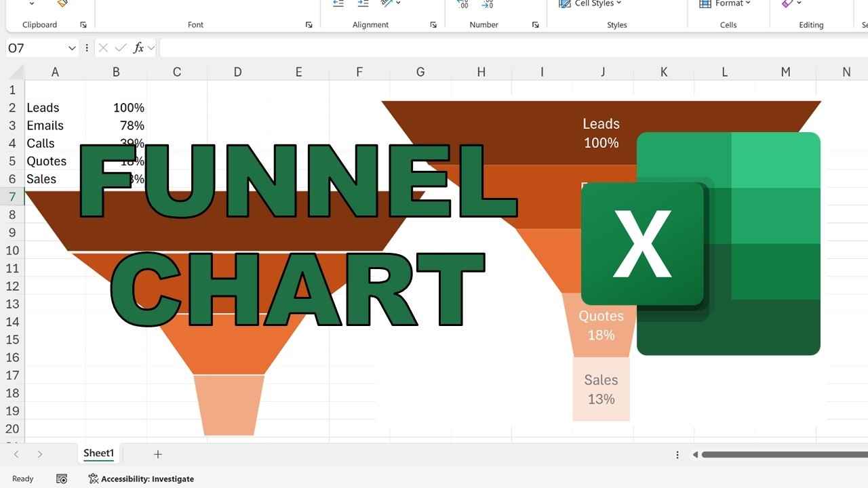Select cell containing Sales
This screenshot has height=488, width=868.
pos(55,179)
